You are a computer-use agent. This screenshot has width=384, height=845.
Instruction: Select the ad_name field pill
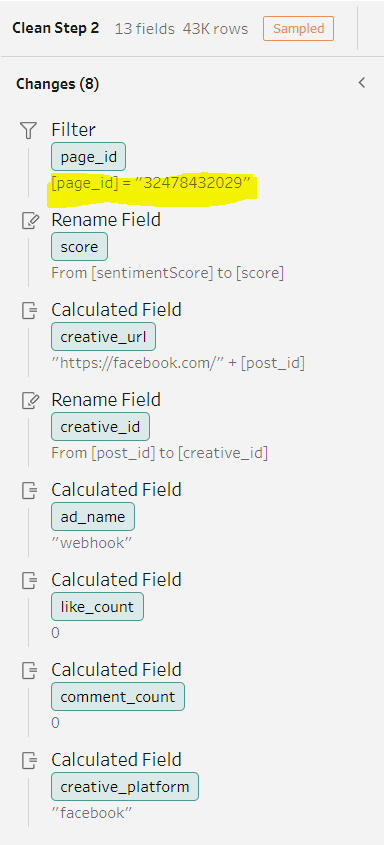[93, 517]
